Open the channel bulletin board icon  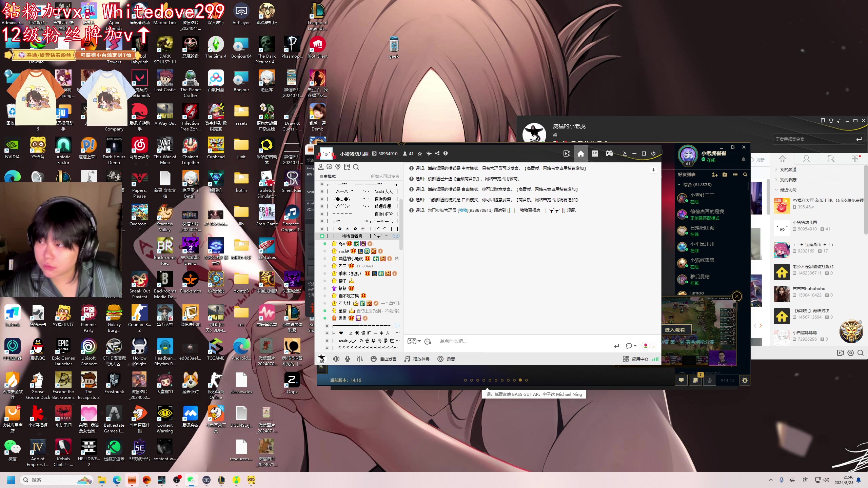click(x=347, y=167)
